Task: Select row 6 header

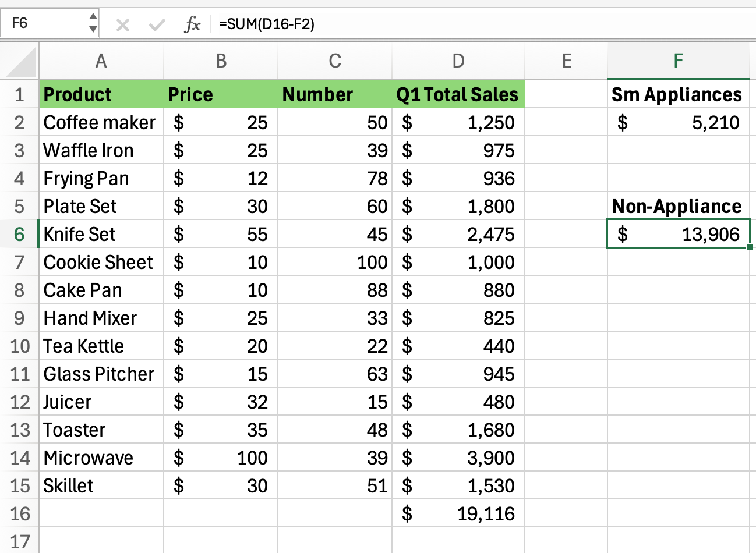Action: (x=19, y=234)
